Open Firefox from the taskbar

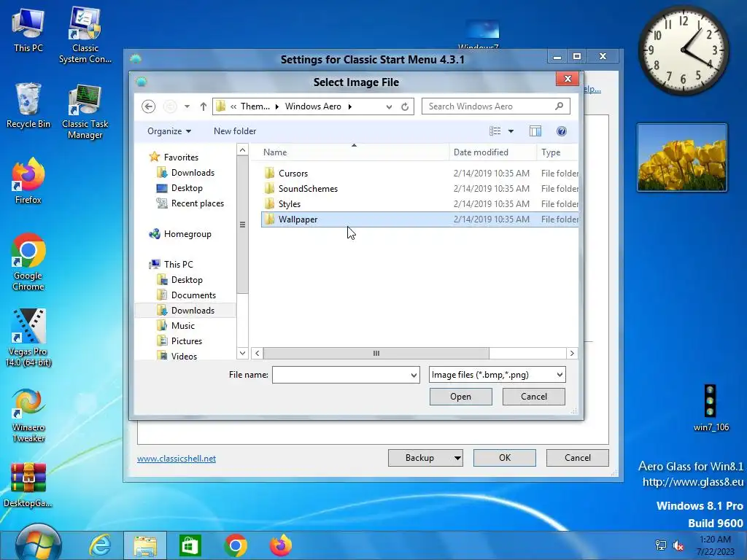(281, 545)
